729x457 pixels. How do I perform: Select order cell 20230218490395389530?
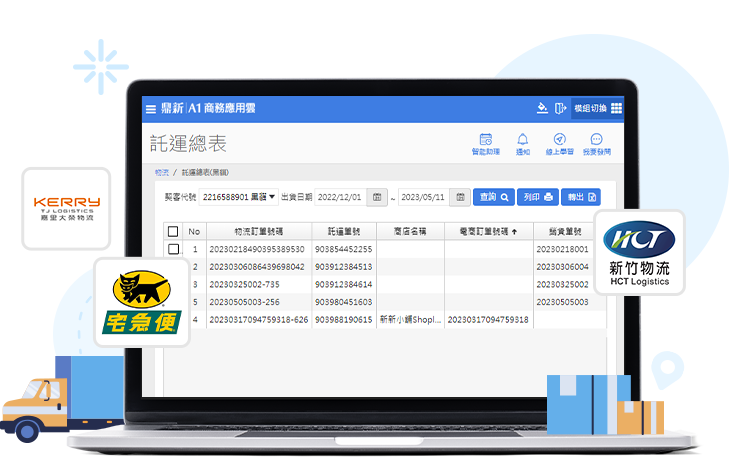coord(257,249)
